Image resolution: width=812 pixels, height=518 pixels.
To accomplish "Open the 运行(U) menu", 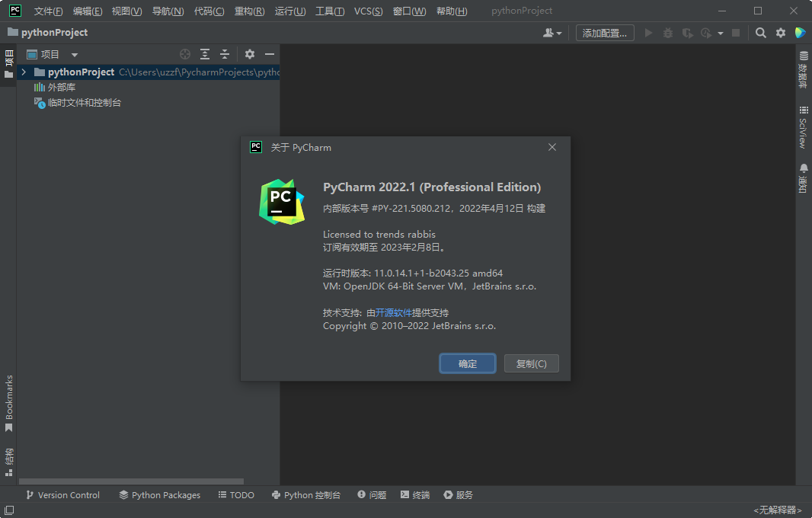I will [290, 11].
